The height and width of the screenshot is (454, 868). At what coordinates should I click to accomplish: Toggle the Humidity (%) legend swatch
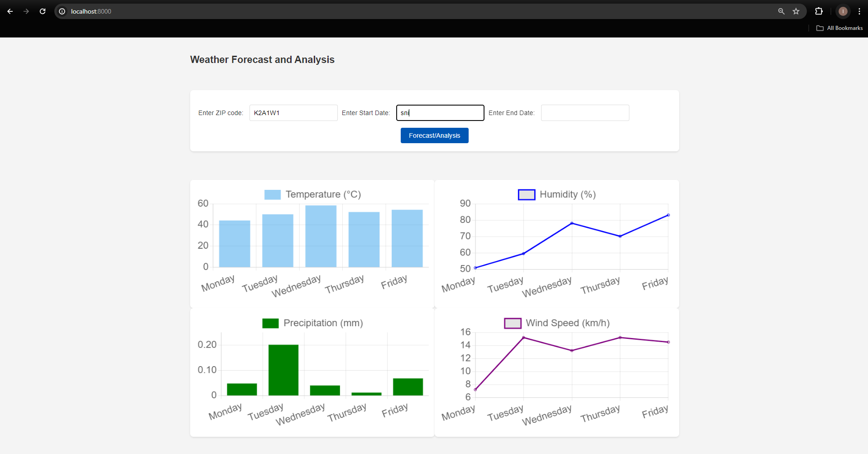pos(527,195)
